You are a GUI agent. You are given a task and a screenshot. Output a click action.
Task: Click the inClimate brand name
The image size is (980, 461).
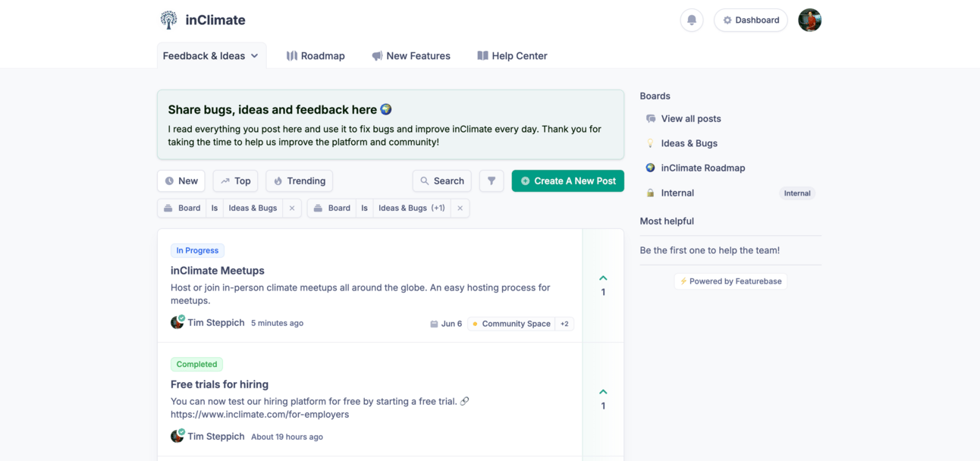(215, 20)
